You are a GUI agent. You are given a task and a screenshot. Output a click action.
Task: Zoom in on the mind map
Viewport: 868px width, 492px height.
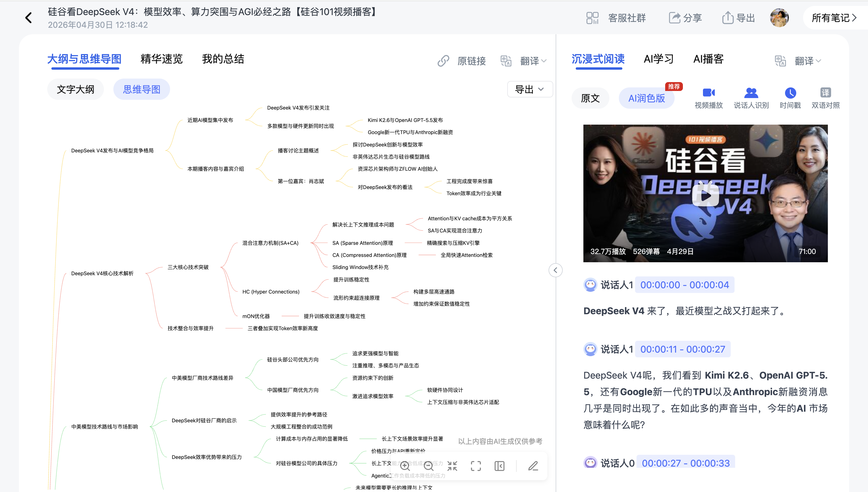pos(405,466)
